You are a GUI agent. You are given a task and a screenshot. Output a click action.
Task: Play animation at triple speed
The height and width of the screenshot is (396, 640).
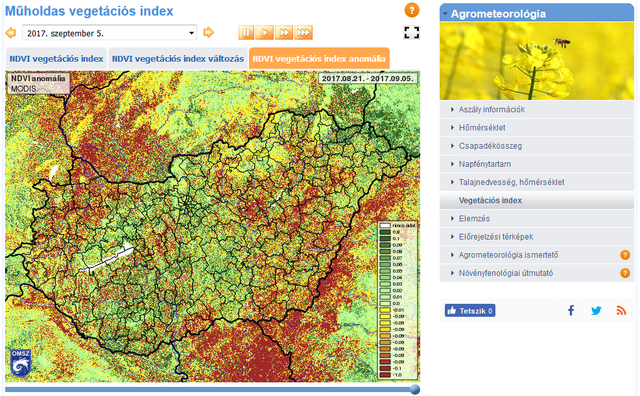pos(303,33)
